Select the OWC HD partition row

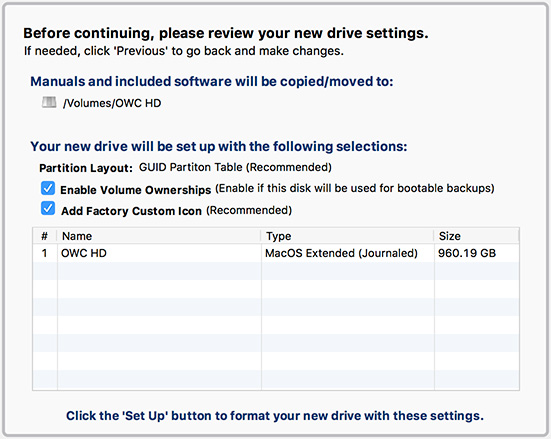coord(276,253)
